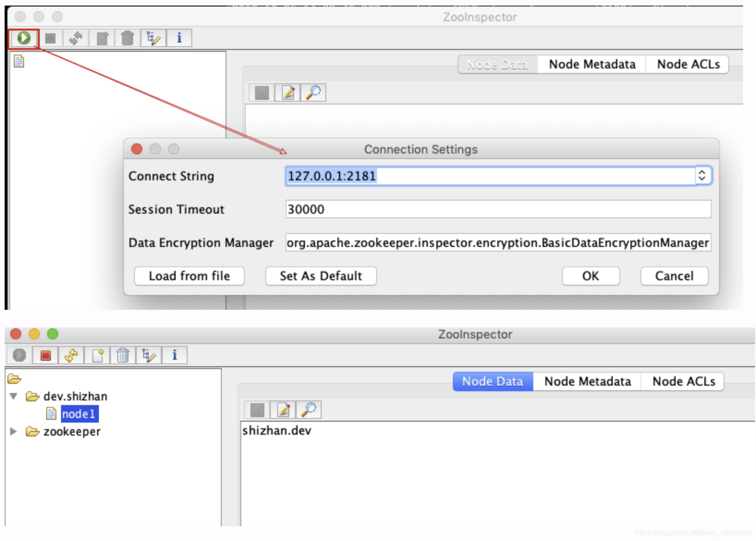Switch to Node ACLs tab in bottom window

click(x=683, y=381)
